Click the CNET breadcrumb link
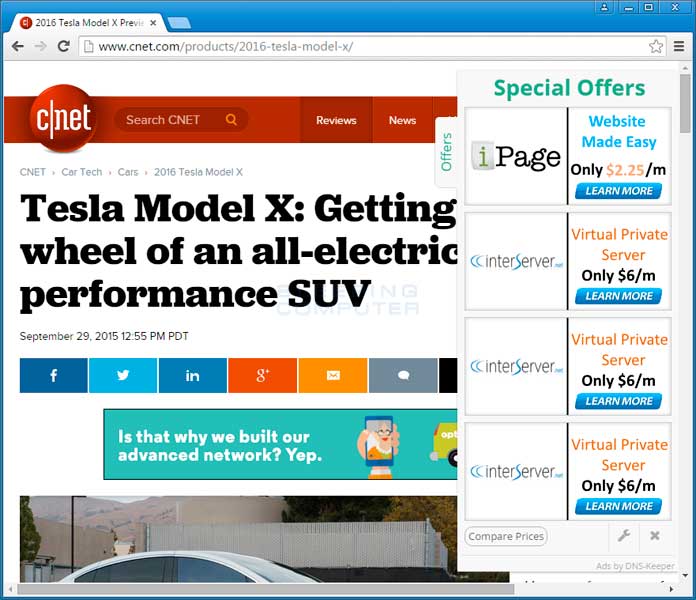The image size is (696, 600). coord(32,172)
